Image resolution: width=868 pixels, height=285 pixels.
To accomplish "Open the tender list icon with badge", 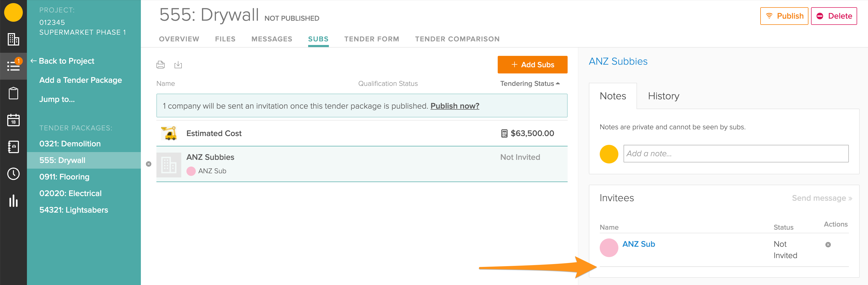I will pyautogui.click(x=13, y=66).
